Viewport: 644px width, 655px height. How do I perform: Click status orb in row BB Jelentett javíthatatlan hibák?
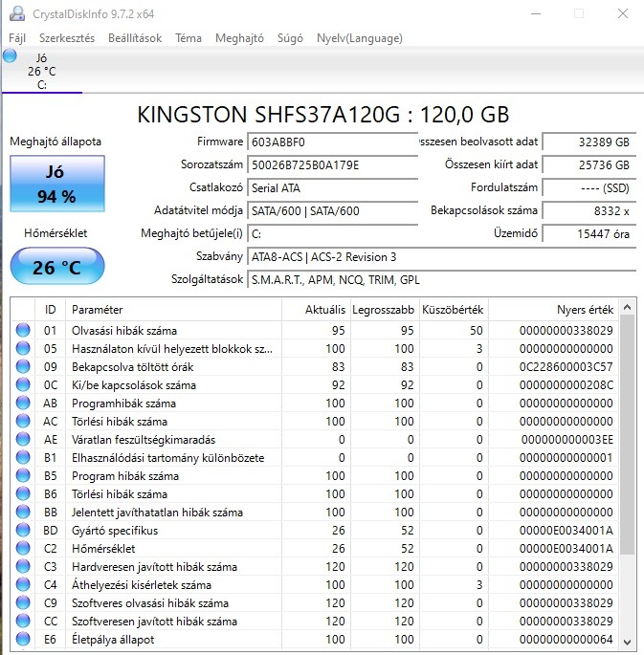tap(23, 512)
